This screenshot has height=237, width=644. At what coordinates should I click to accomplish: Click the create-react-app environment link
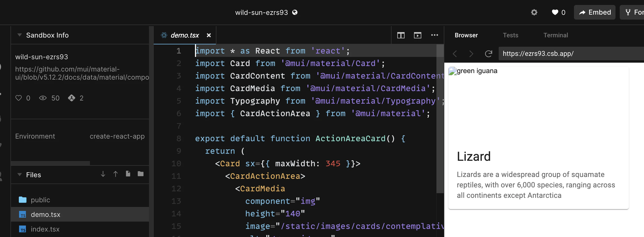(x=117, y=136)
